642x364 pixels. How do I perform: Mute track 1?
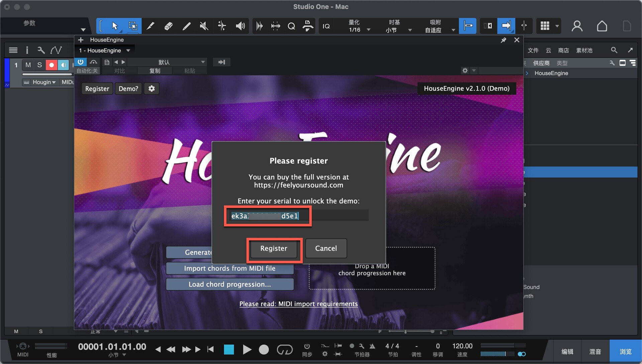pos(28,65)
